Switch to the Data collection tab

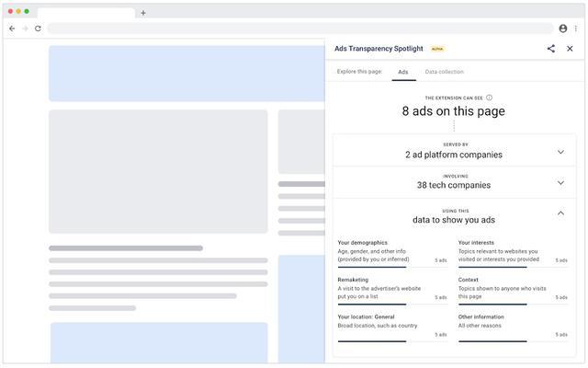[444, 72]
